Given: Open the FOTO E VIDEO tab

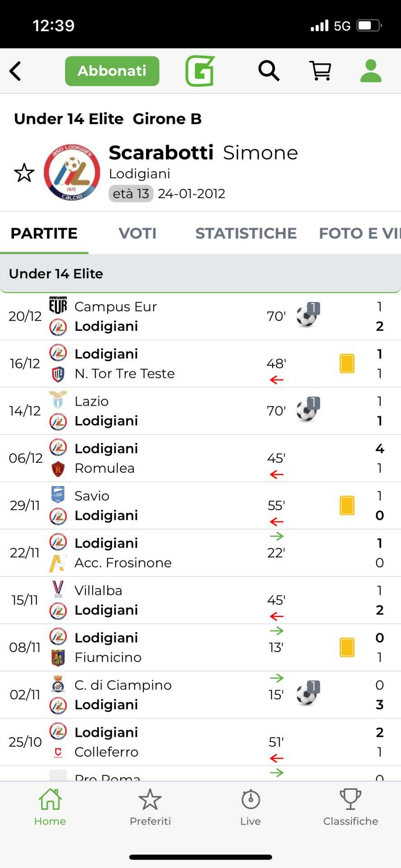Looking at the screenshot, I should click(x=359, y=233).
